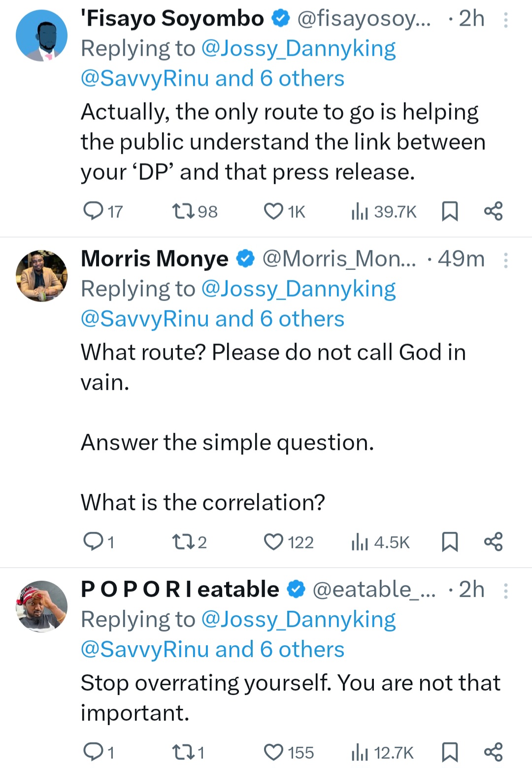
Task: Open more options for Fisayo Soyombo's tweet
Action: (x=505, y=20)
